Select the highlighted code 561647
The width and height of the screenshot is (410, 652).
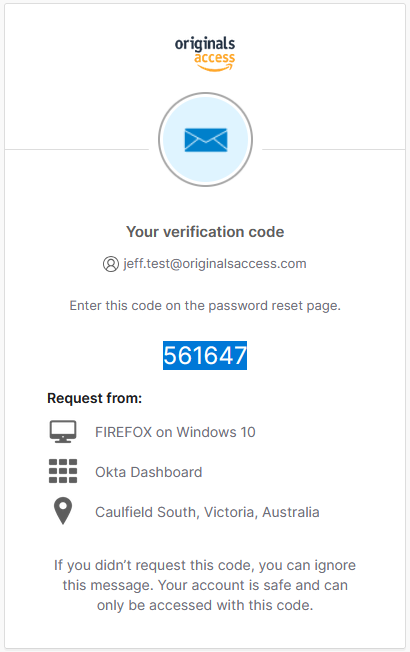[x=205, y=356]
